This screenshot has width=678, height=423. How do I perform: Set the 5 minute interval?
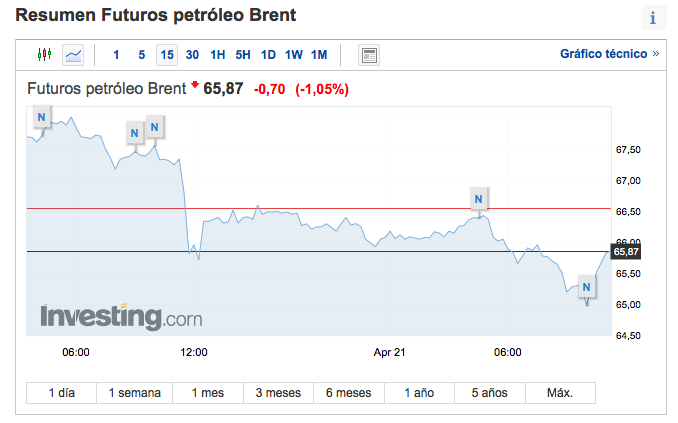142,55
